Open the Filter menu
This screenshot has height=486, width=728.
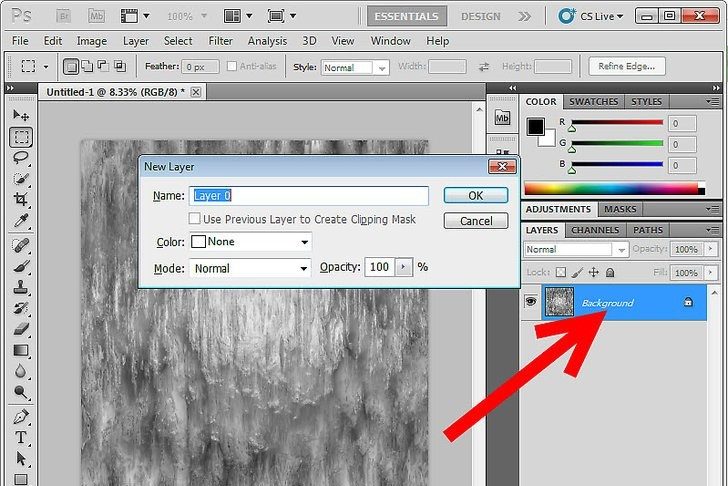click(220, 41)
